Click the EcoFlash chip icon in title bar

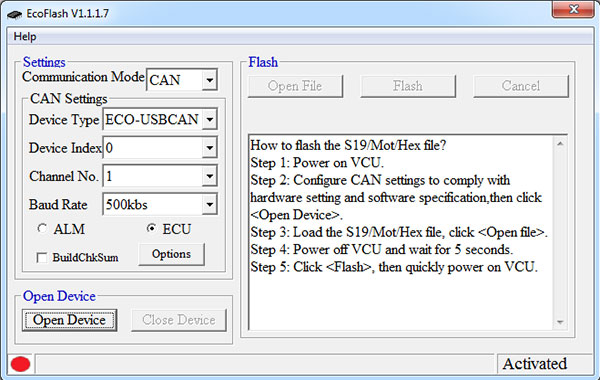pyautogui.click(x=15, y=15)
